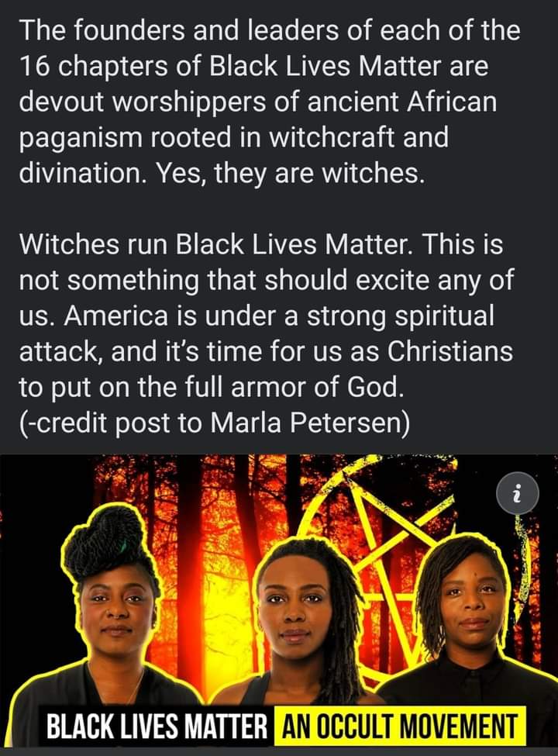Image resolution: width=558 pixels, height=756 pixels.
Task: Click the '(-credit post to Marla Petersen)' line
Action: (x=215, y=423)
